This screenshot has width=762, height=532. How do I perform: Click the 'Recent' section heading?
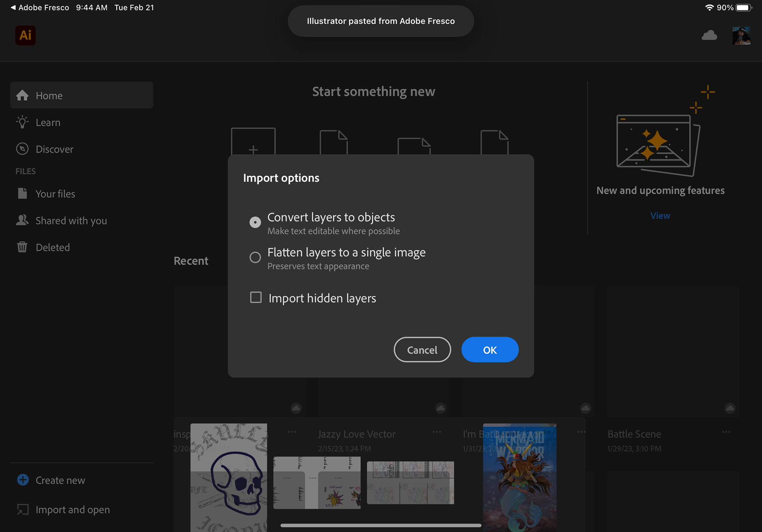(x=191, y=261)
